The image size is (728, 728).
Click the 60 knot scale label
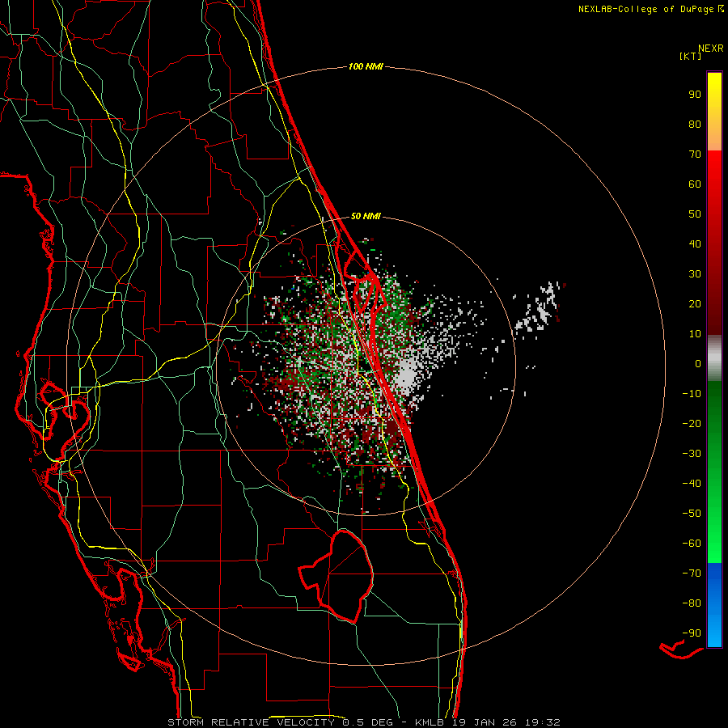tap(695, 184)
